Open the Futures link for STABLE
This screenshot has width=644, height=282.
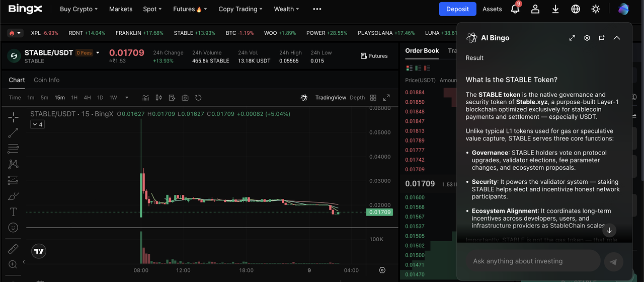[374, 56]
